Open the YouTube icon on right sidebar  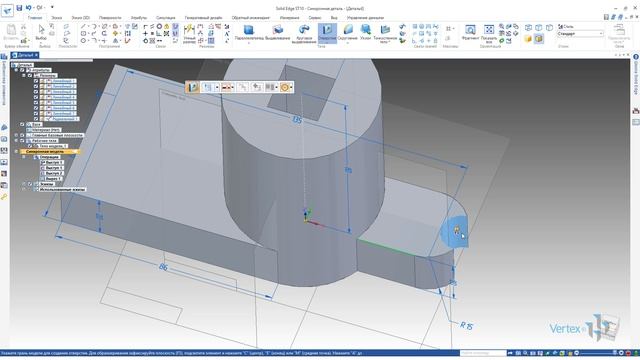636,111
